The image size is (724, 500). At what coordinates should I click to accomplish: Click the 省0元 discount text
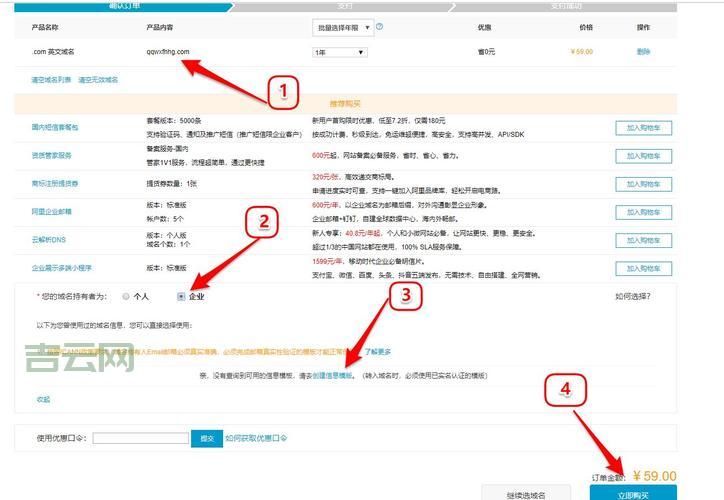coord(486,52)
